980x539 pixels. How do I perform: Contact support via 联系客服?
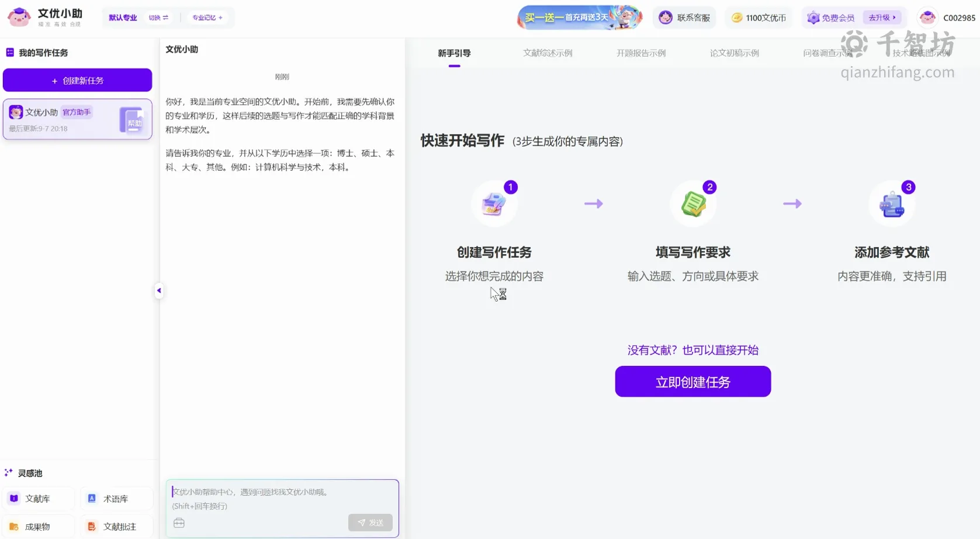point(684,18)
